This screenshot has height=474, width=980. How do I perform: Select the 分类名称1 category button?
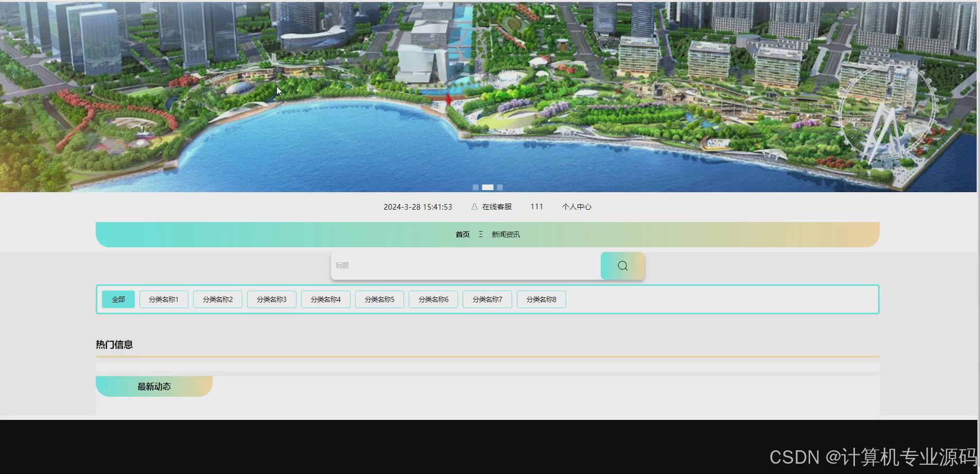[163, 299]
